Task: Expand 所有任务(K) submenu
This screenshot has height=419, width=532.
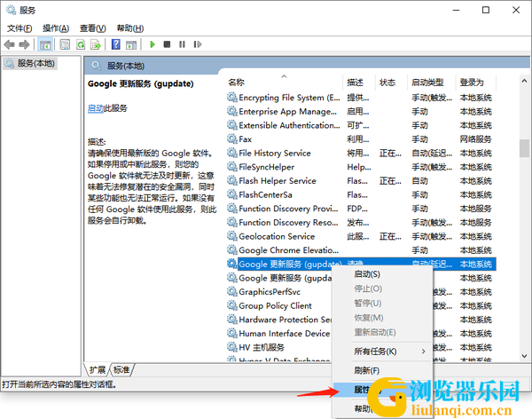Action: (382, 352)
